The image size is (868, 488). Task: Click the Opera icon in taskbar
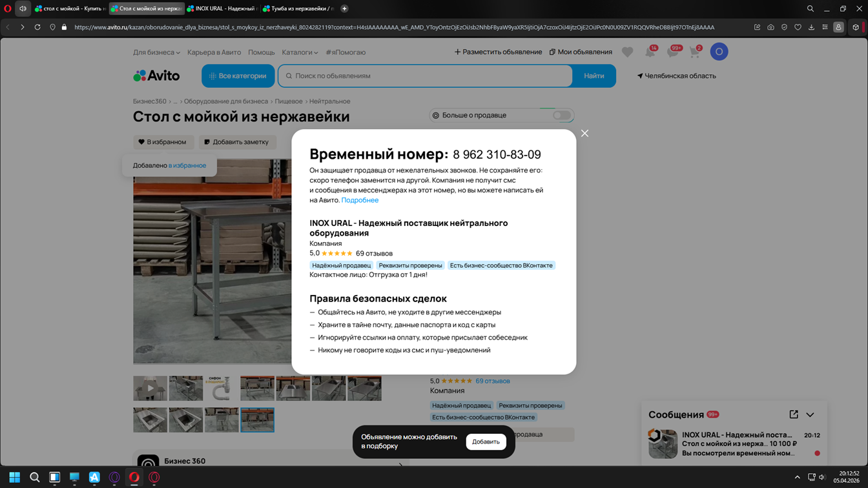click(134, 477)
